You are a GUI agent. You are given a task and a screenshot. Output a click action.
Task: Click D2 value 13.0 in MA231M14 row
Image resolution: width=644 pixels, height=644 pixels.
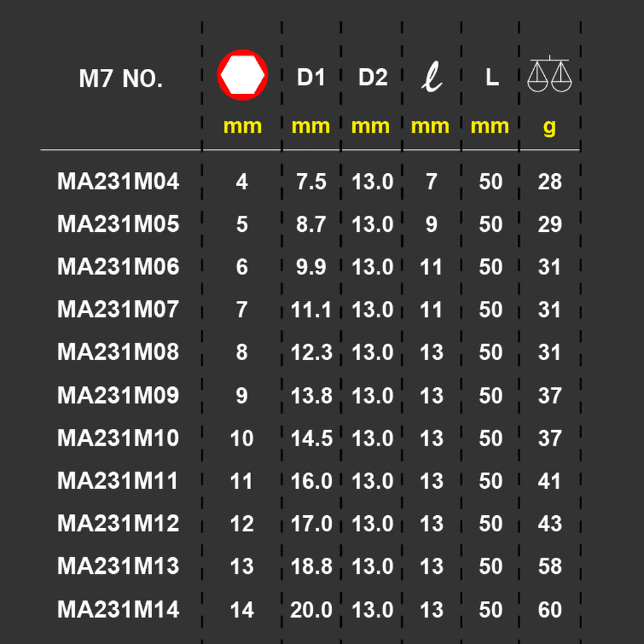coord(372,609)
